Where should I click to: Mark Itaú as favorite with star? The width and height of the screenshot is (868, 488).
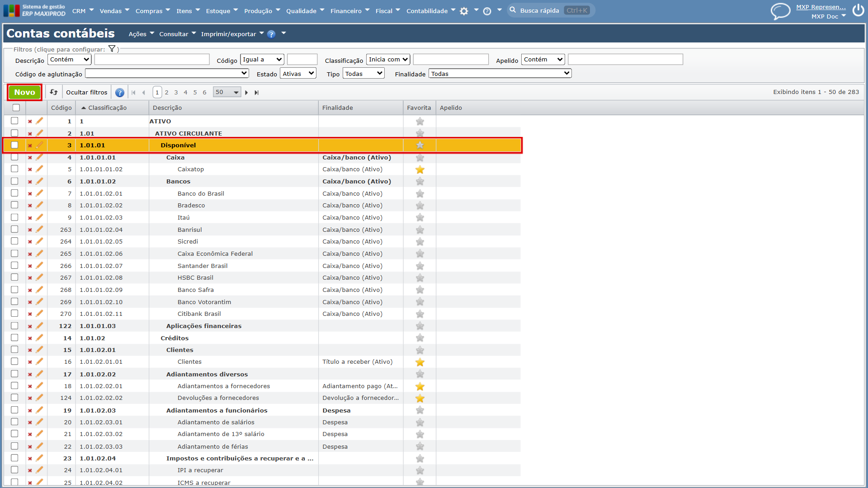click(420, 217)
